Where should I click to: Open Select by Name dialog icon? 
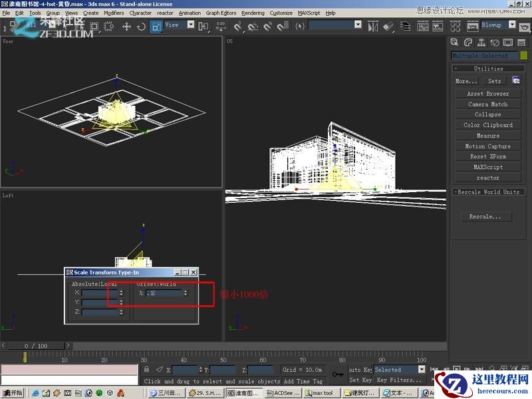click(80, 26)
